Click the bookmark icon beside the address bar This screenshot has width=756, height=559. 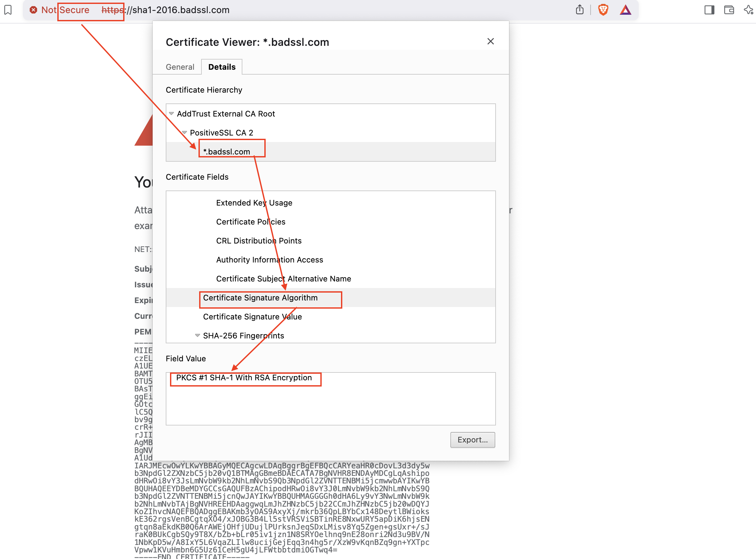pos(8,10)
